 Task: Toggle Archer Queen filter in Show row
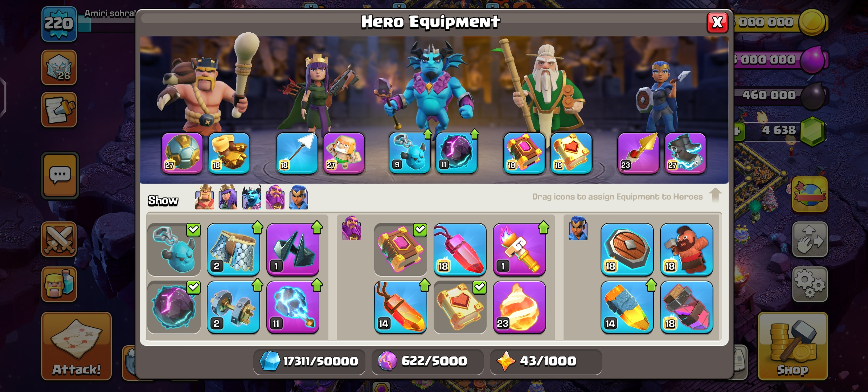(x=228, y=197)
